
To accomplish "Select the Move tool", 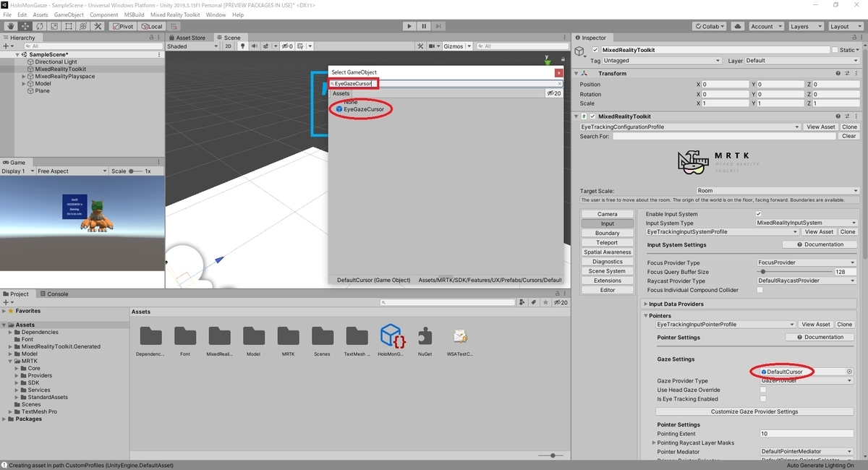I will point(25,26).
